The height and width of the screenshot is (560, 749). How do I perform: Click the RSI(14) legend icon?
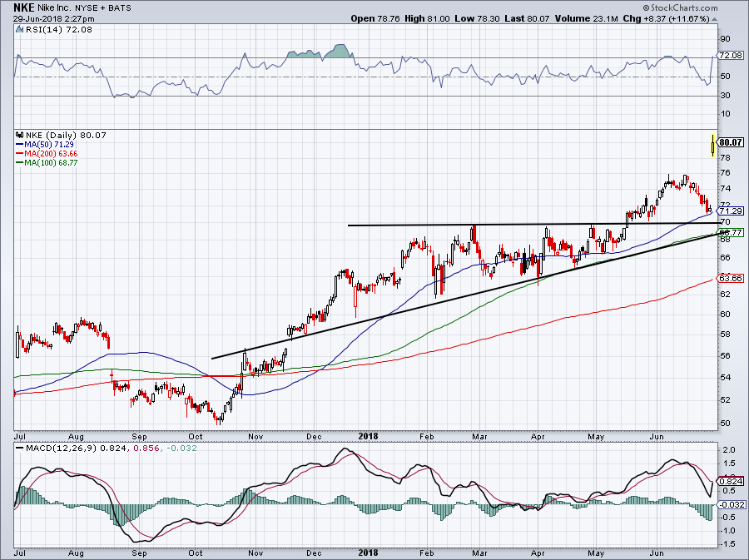(x=19, y=30)
